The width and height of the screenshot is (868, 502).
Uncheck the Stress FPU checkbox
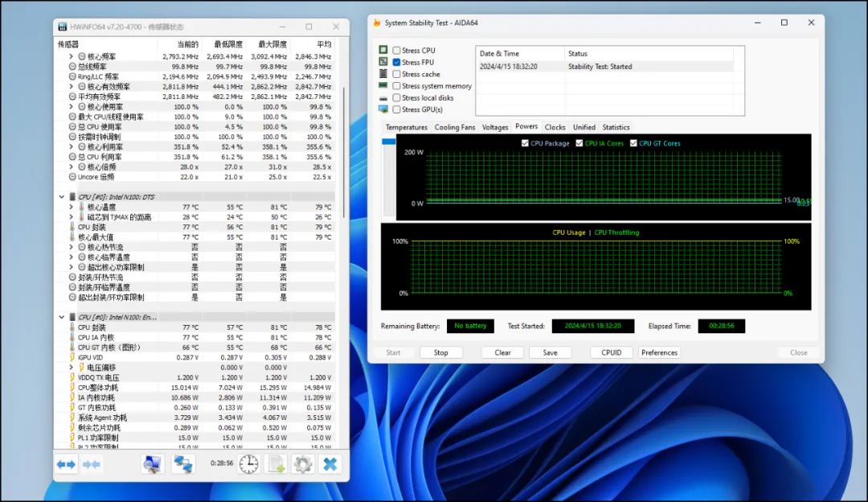pyautogui.click(x=396, y=62)
